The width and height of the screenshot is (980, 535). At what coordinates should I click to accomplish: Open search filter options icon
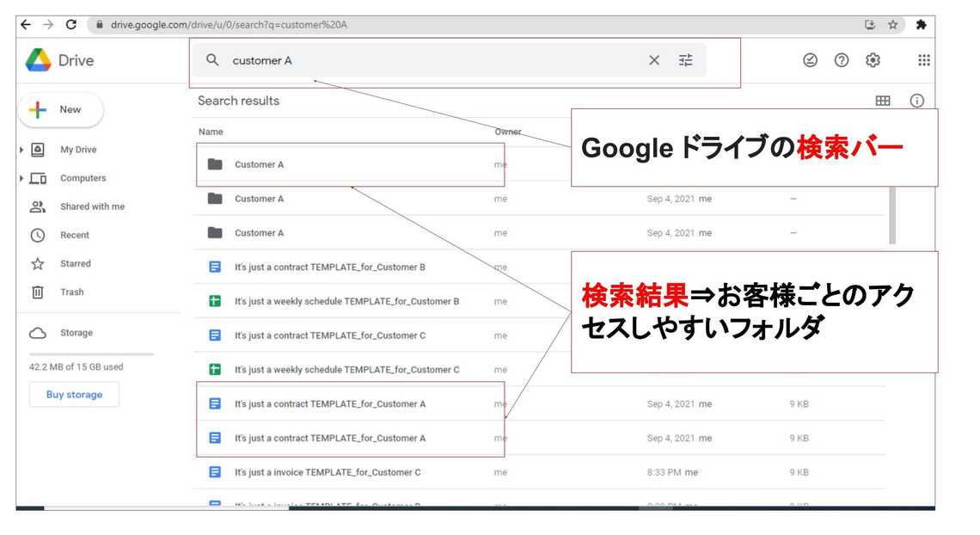685,60
